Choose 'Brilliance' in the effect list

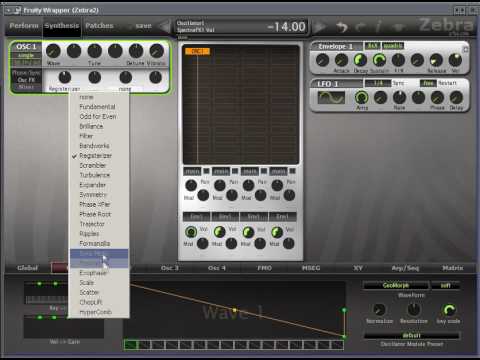99,126
